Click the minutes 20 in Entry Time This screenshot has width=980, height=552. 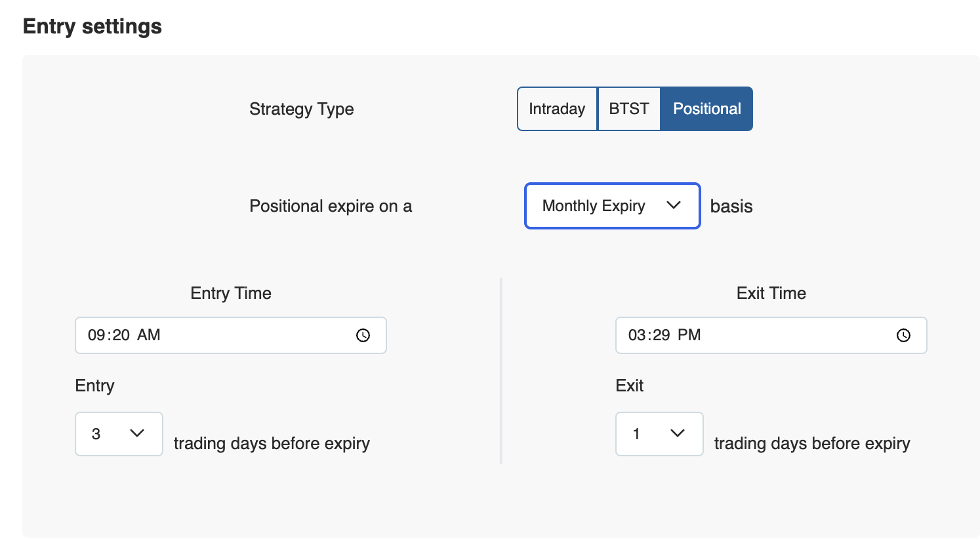pos(121,335)
